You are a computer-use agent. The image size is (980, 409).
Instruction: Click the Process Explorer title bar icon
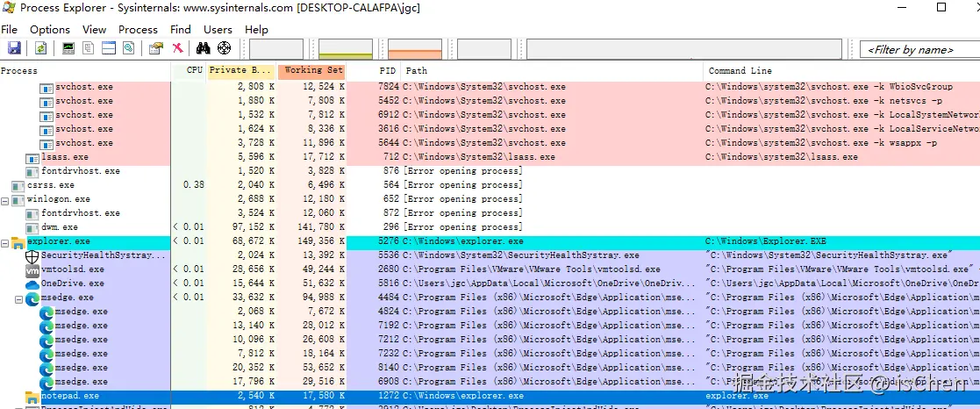(9, 8)
